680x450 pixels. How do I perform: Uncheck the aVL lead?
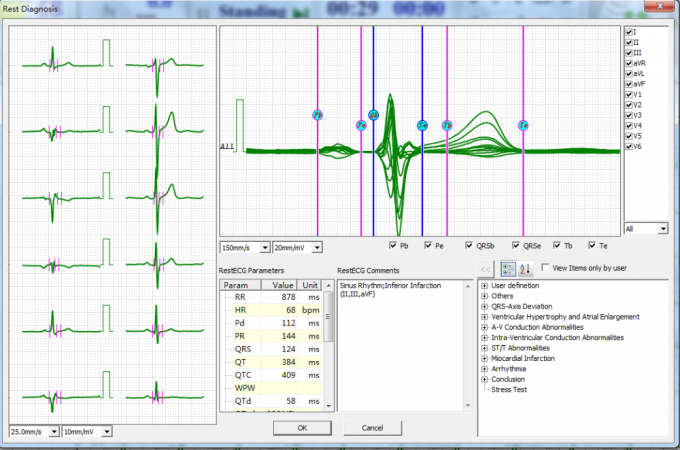click(x=629, y=74)
